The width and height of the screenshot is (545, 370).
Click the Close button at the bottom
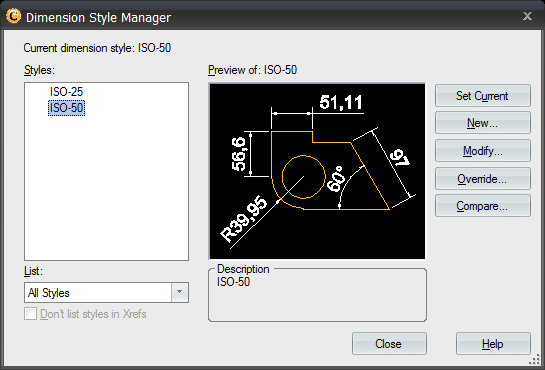click(389, 344)
